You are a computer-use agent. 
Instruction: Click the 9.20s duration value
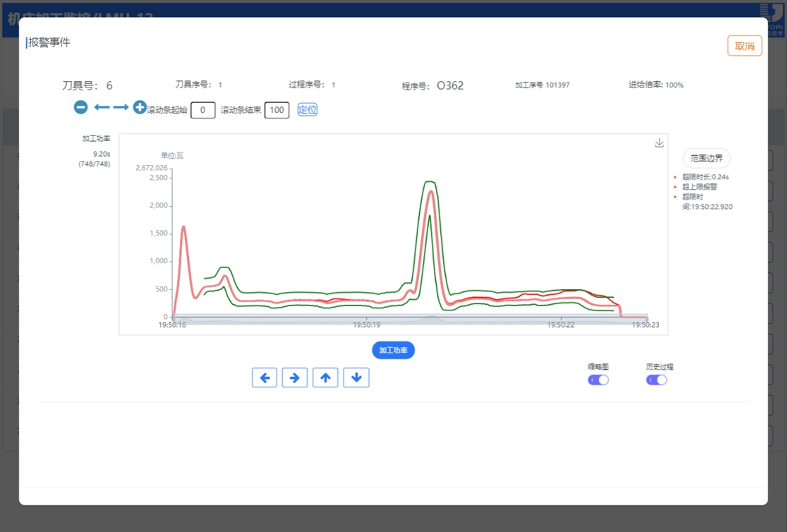[102, 154]
